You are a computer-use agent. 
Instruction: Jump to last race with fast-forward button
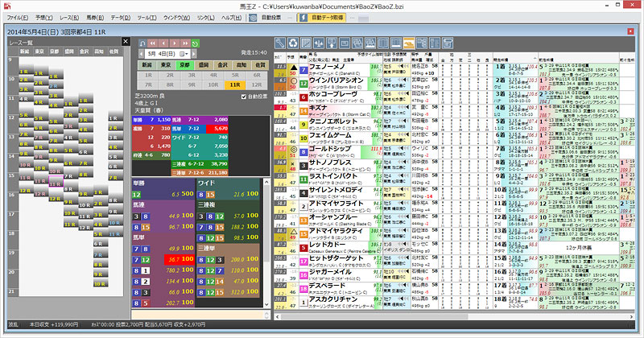(185, 43)
